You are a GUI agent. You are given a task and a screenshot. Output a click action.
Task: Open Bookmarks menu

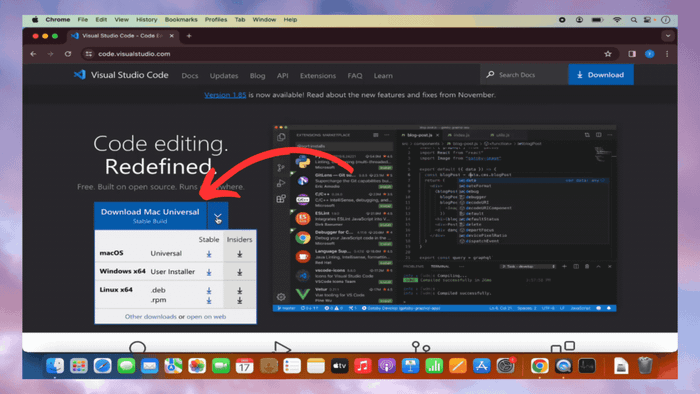[181, 20]
